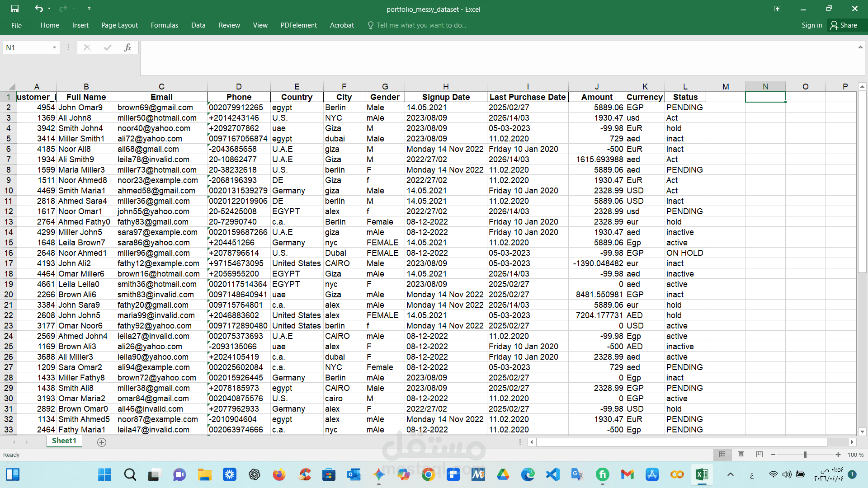Screen dimensions: 868x488
Task: Switch to Page Break Preview view
Action: click(x=759, y=455)
